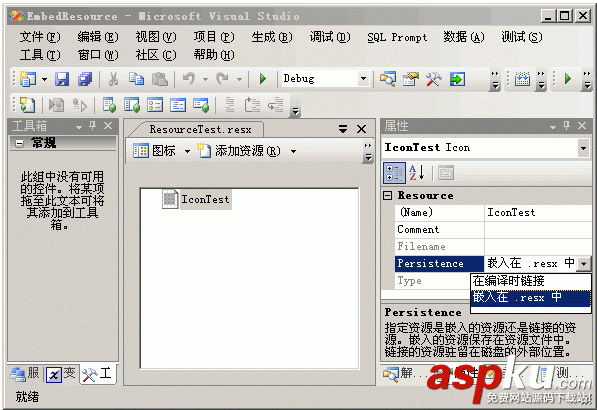Open the 添加资源 dropdown arrow
The width and height of the screenshot is (597, 410).
(x=293, y=152)
